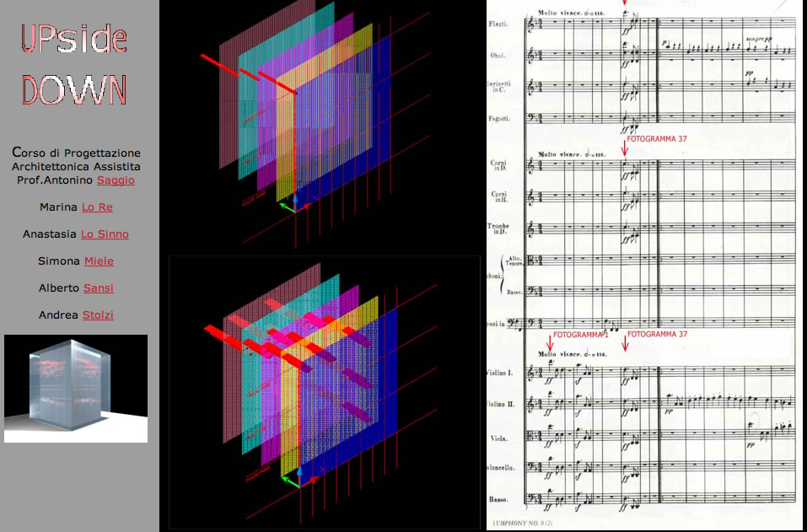Select the axis gizmo in the bottom diagram
Screen dimensions: 807x532
point(291,480)
